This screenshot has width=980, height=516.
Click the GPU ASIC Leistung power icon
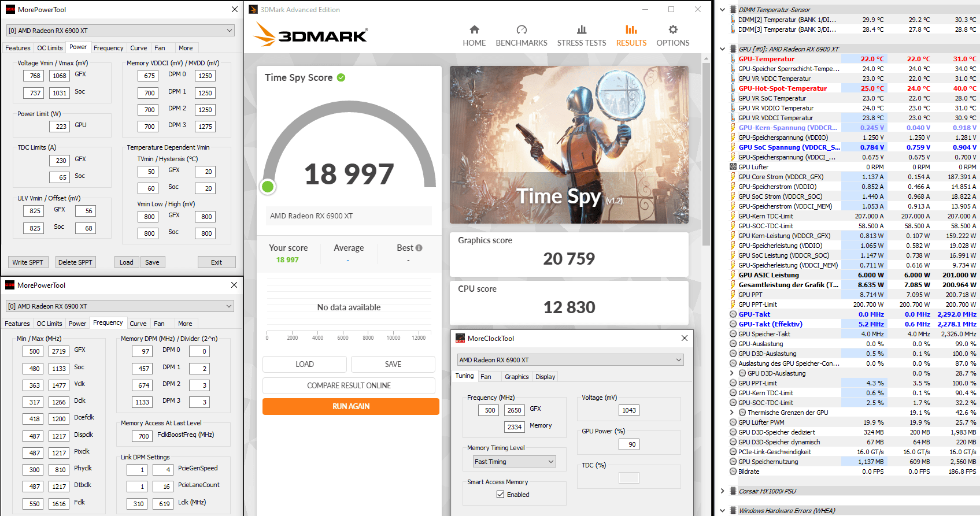pyautogui.click(x=733, y=275)
